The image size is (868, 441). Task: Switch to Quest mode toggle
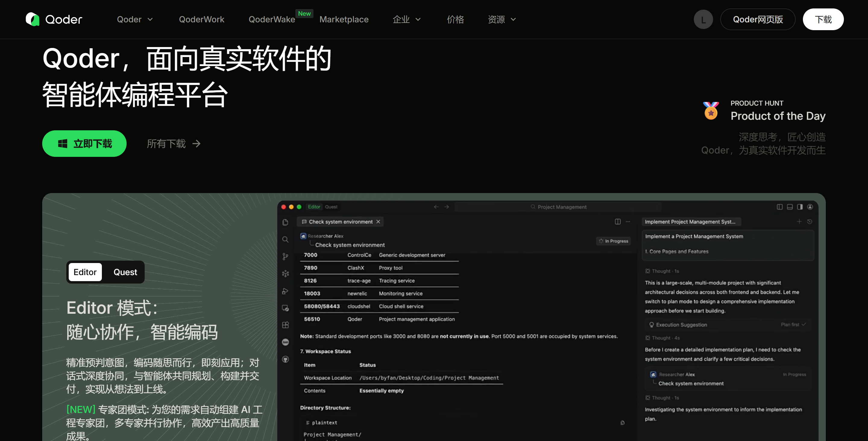125,272
